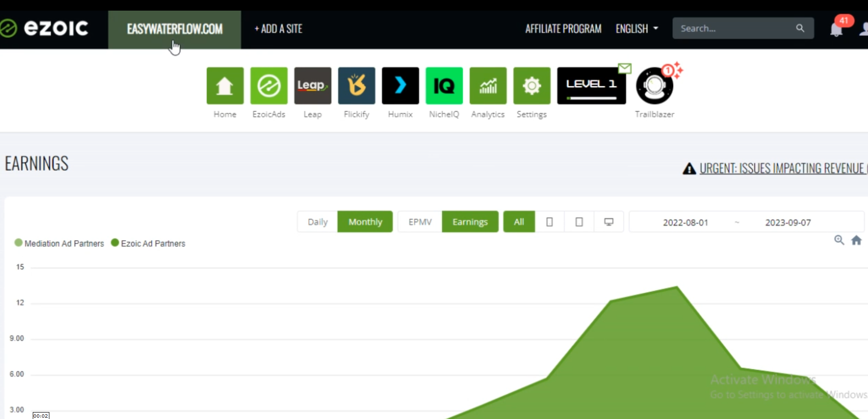Viewport: 868px width, 419px height.
Task: Reset chart with the home icon
Action: tap(856, 240)
